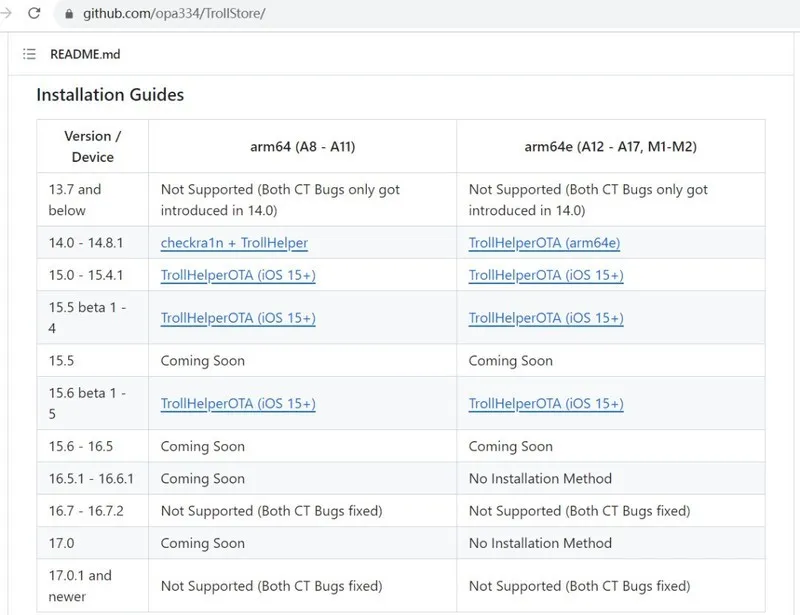Click the browser forward arrow
800x615 pixels.
[5, 14]
